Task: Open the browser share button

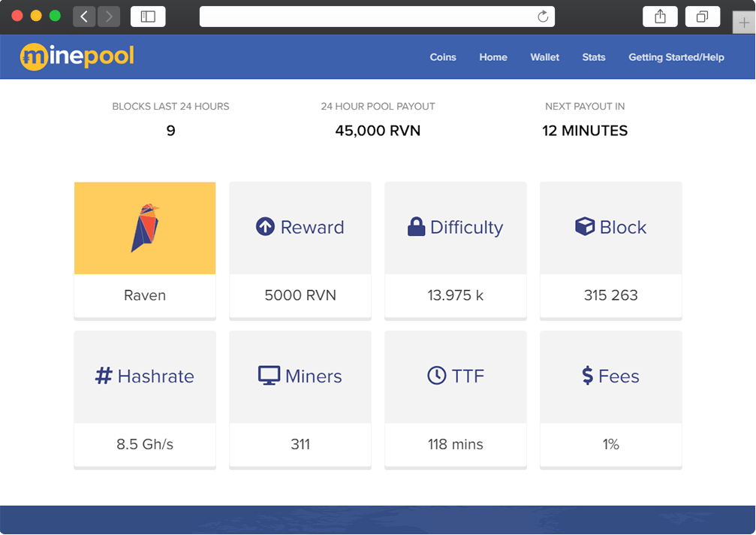Action: click(x=660, y=17)
